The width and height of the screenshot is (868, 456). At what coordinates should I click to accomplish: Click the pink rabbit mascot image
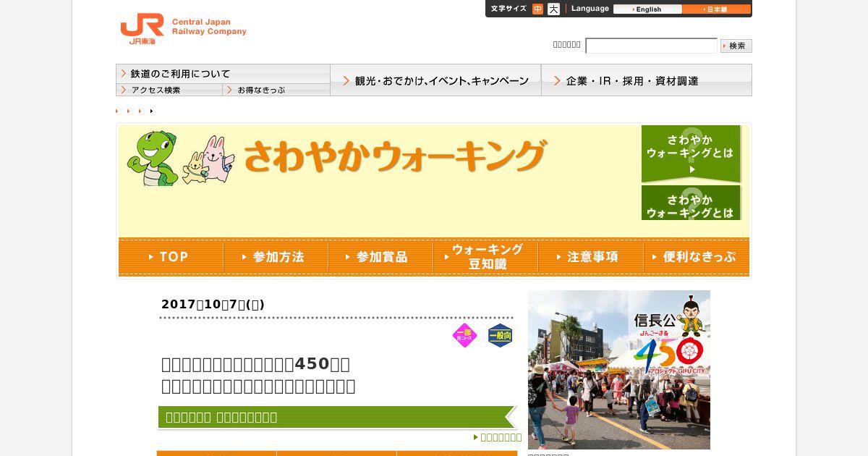(218, 159)
